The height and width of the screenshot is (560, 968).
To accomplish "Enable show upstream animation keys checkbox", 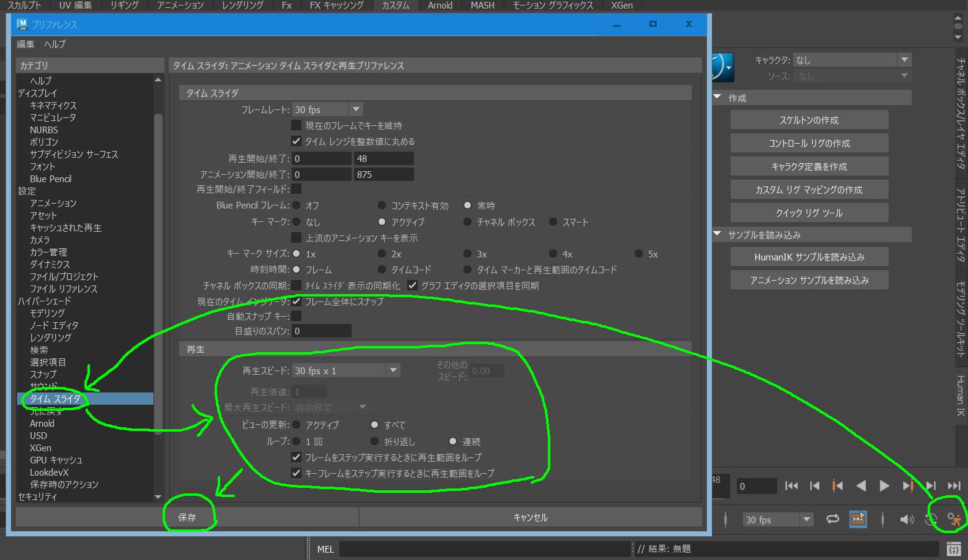I will [x=297, y=237].
